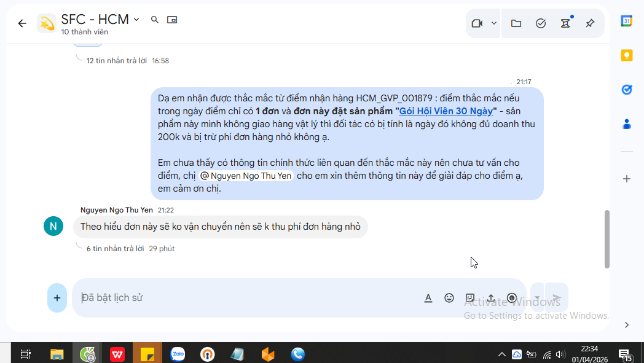Toggle text formatting options
Screen dimensions: 644x363
428,298
